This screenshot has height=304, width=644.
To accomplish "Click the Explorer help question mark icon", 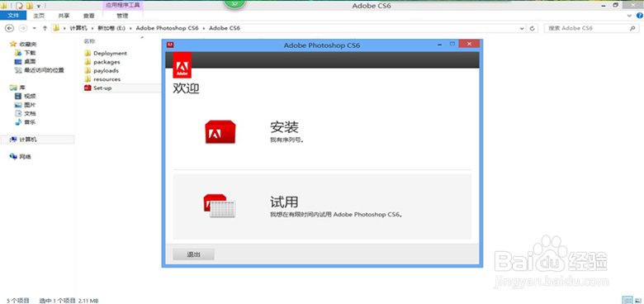I will pyautogui.click(x=640, y=16).
